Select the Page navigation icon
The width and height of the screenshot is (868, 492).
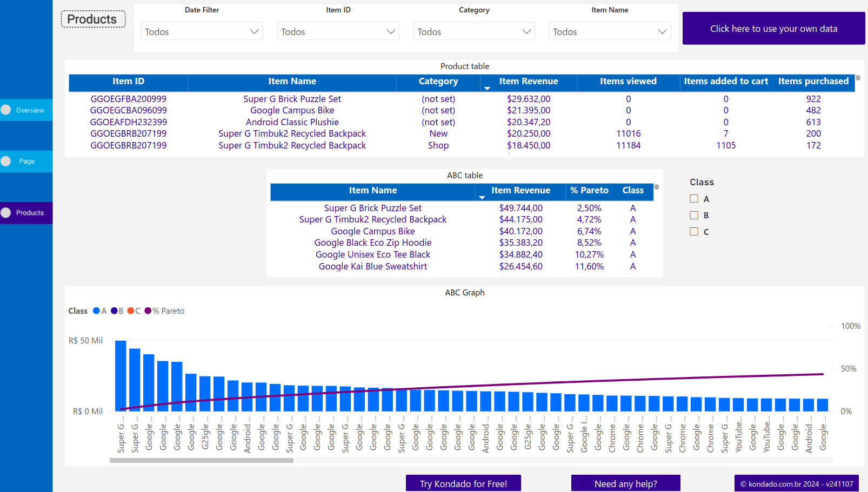pos(5,161)
